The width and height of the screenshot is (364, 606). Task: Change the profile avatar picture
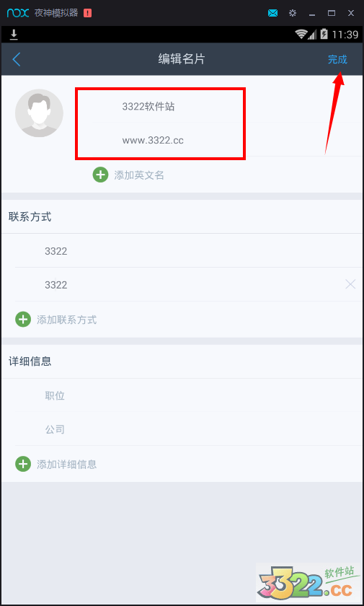click(x=39, y=113)
